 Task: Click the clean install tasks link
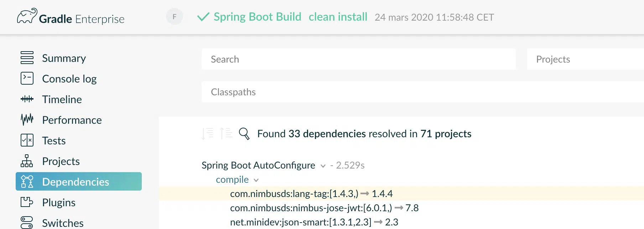[x=338, y=17]
